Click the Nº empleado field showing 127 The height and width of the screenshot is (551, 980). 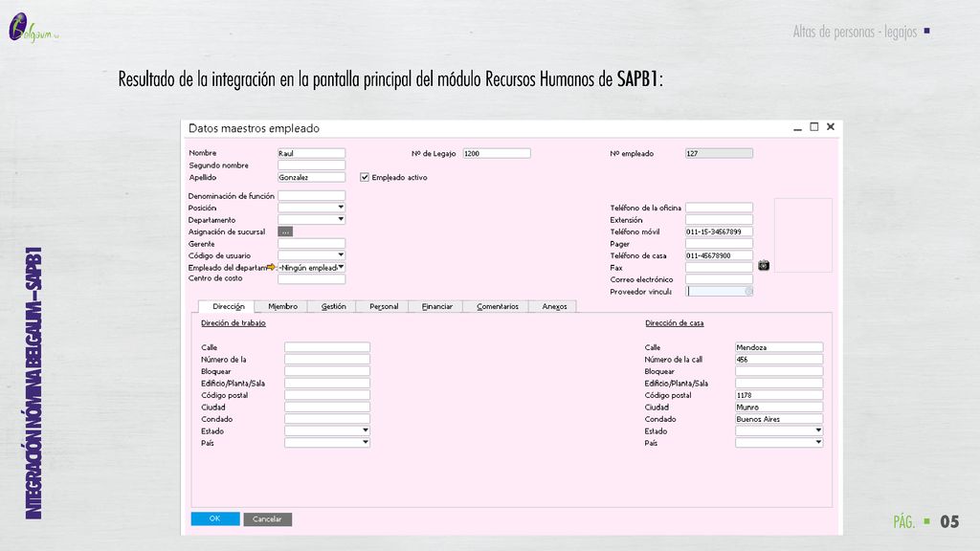click(719, 153)
